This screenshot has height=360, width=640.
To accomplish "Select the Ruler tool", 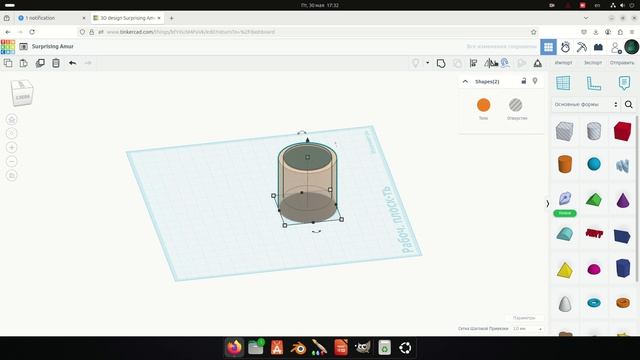I will pyautogui.click(x=593, y=83).
